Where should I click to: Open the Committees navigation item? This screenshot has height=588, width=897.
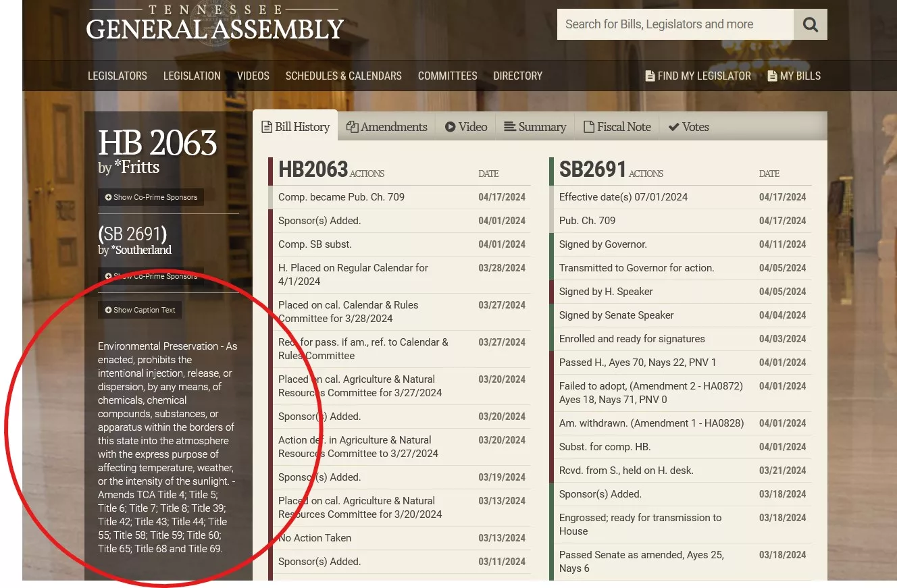(x=447, y=76)
